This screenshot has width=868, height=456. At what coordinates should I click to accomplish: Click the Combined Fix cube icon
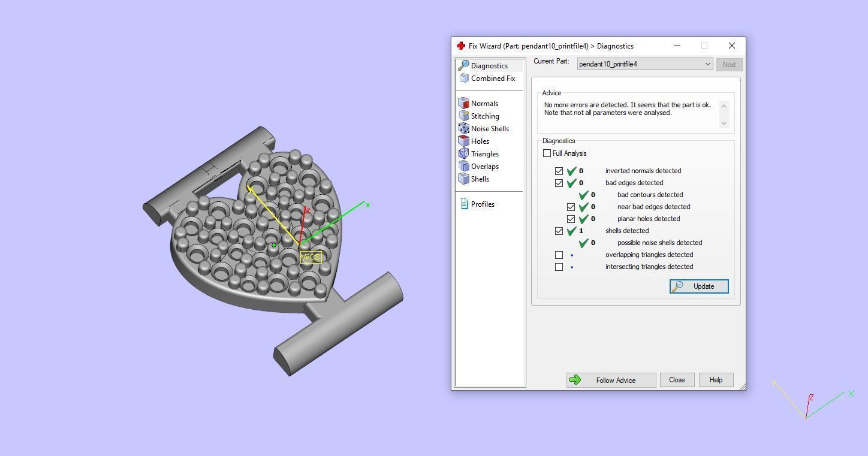[464, 78]
